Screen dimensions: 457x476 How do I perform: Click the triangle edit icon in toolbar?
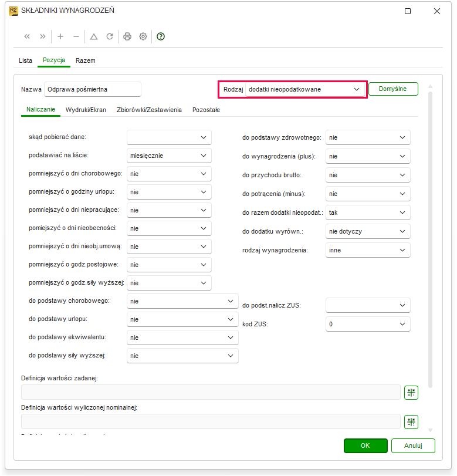click(x=94, y=37)
